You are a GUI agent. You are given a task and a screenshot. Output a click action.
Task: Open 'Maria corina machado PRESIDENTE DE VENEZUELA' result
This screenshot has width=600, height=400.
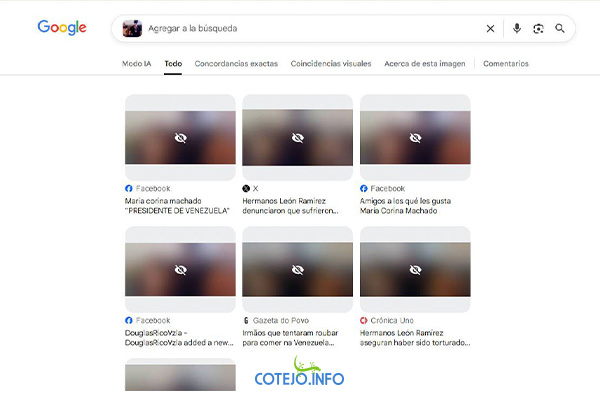click(177, 206)
